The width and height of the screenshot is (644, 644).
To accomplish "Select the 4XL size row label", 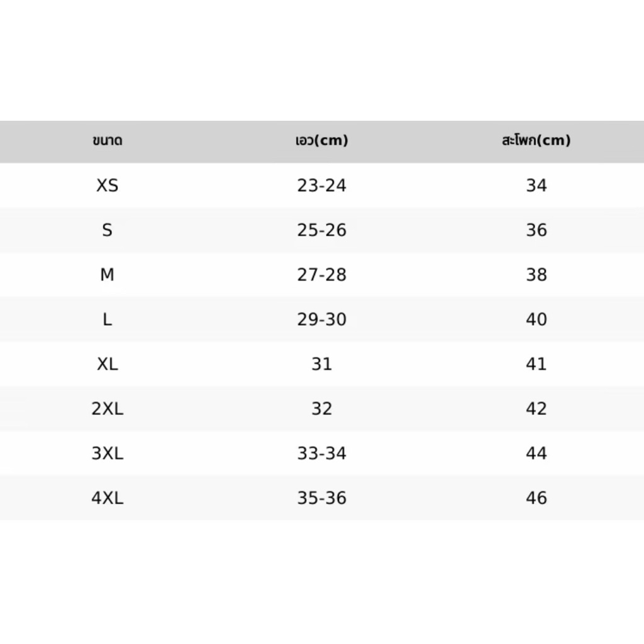I will pos(107,498).
